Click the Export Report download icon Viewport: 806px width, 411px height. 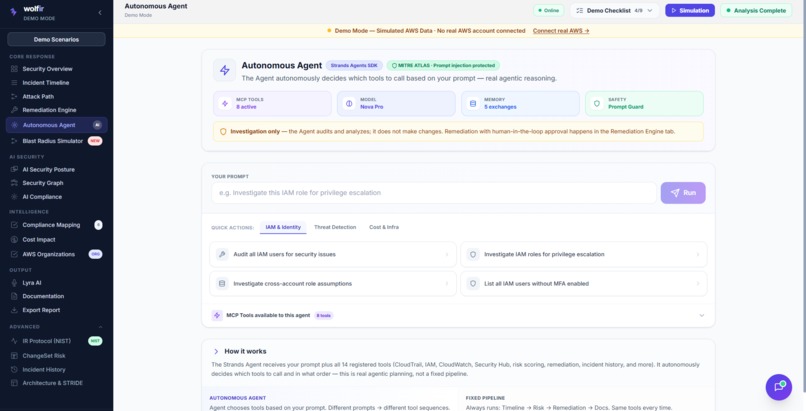coord(14,310)
